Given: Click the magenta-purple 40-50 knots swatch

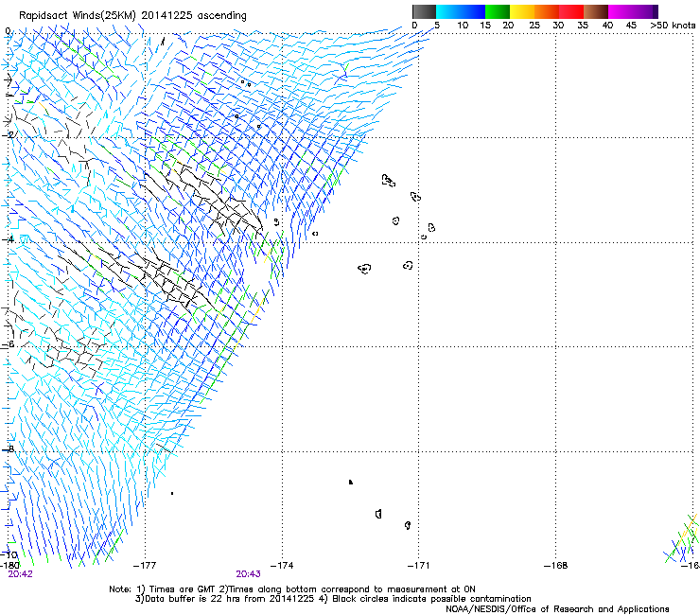Looking at the screenshot, I should coord(633,11).
